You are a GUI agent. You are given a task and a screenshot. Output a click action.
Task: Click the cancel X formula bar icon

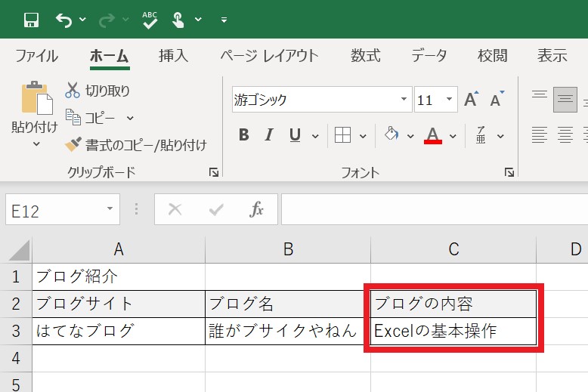coord(175,209)
